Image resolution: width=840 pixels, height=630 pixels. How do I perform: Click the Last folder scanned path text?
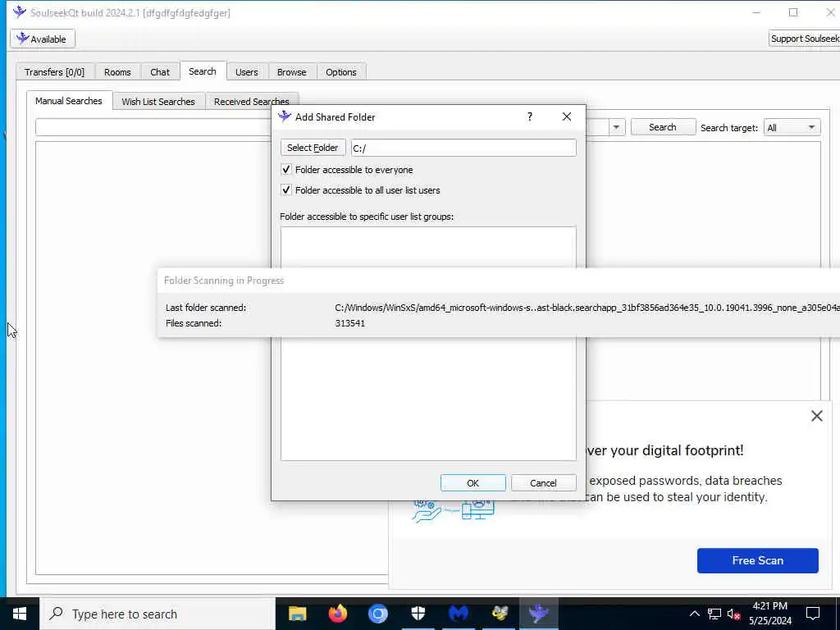point(587,308)
